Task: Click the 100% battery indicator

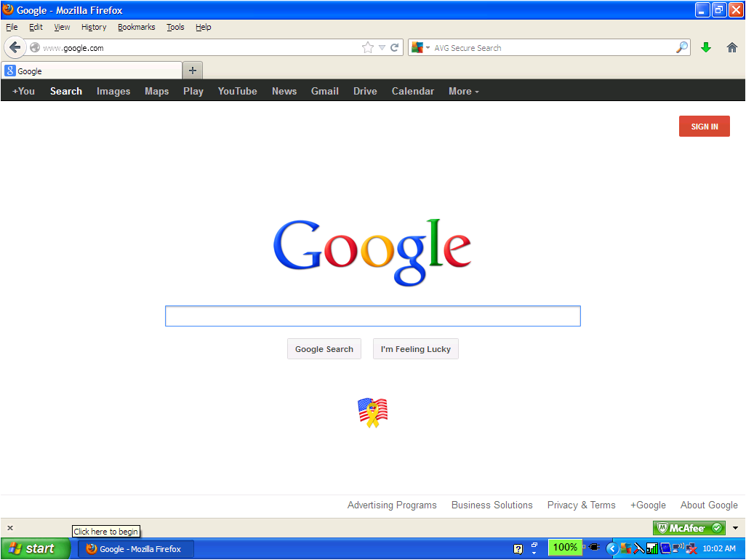Action: click(565, 547)
